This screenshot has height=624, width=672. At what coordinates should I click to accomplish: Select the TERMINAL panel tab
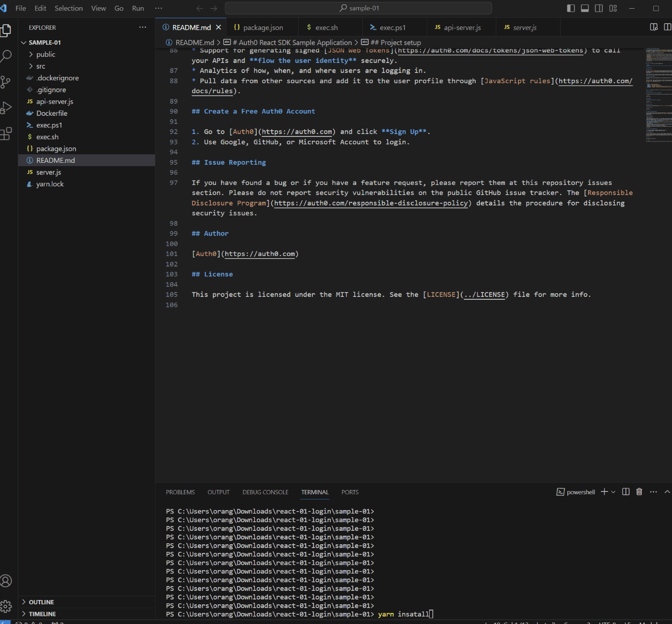pyautogui.click(x=315, y=492)
